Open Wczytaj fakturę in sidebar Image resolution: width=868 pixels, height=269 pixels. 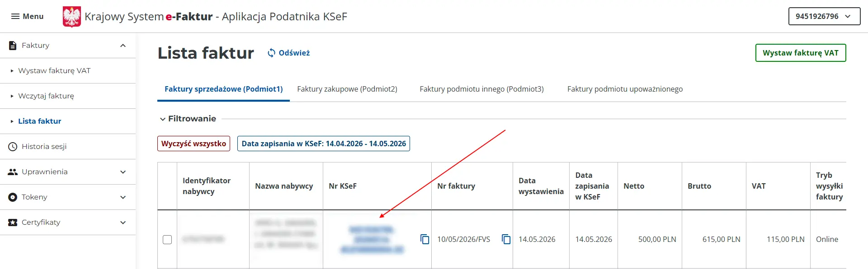tap(46, 96)
